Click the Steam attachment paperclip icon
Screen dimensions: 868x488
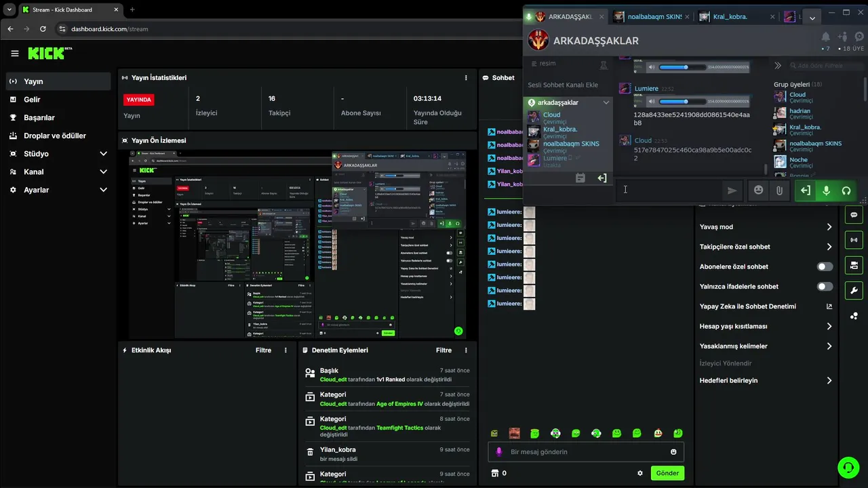779,190
